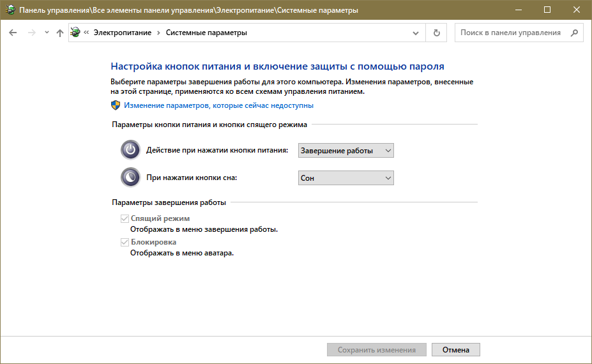Toggle the Блокировка checkbox
Image resolution: width=592 pixels, height=364 pixels.
(125, 243)
